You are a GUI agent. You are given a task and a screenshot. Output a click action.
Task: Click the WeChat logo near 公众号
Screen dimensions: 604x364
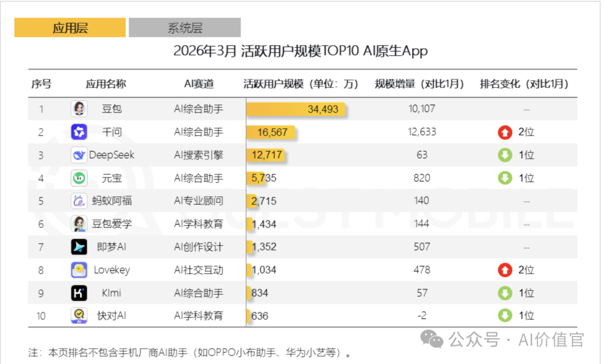pyautogui.click(x=432, y=339)
